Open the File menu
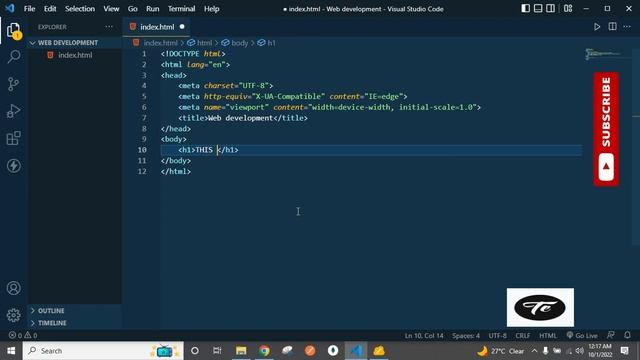 tap(29, 9)
